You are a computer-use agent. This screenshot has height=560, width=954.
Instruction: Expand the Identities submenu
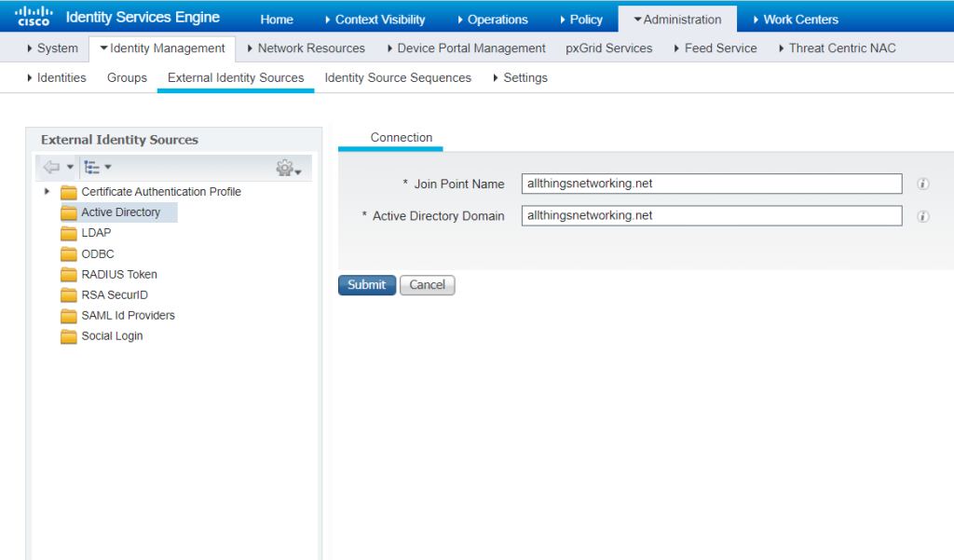tap(57, 78)
